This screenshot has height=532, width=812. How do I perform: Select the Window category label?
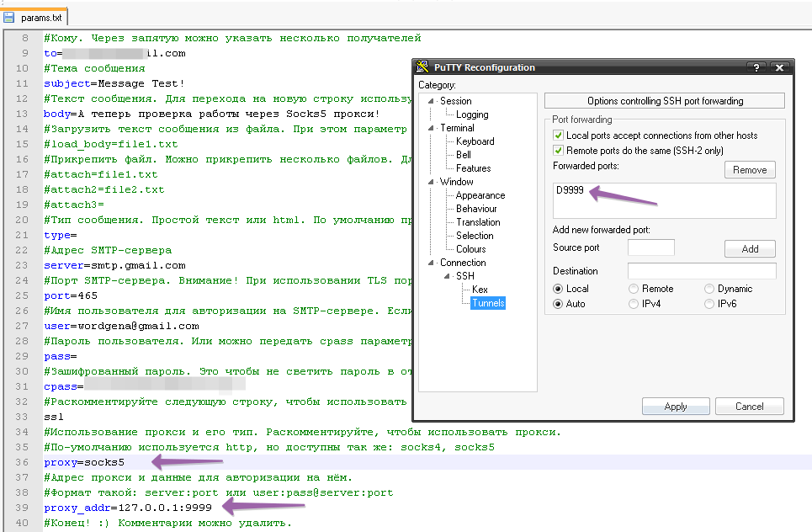pyautogui.click(x=457, y=182)
